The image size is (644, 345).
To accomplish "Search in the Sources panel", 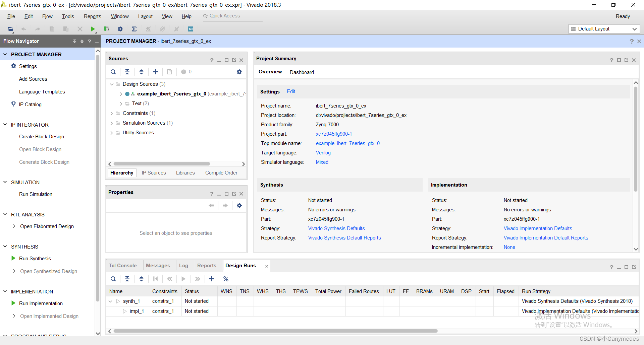I will pos(113,72).
